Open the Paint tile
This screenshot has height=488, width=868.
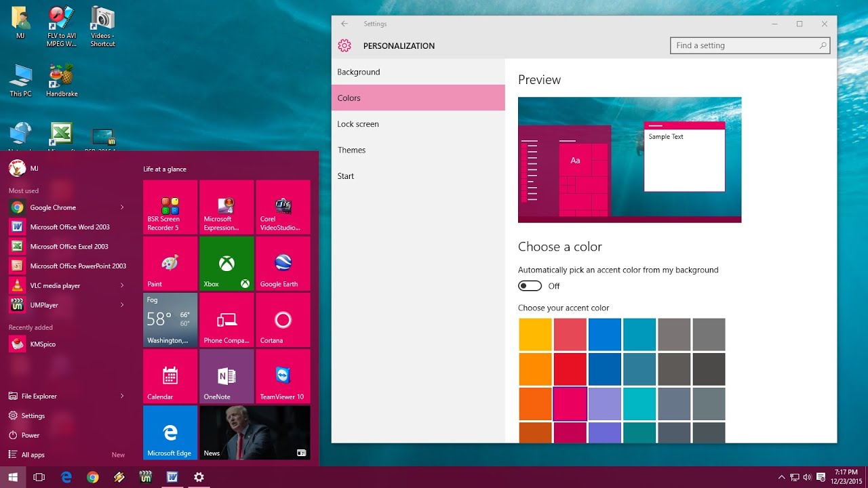(x=170, y=263)
